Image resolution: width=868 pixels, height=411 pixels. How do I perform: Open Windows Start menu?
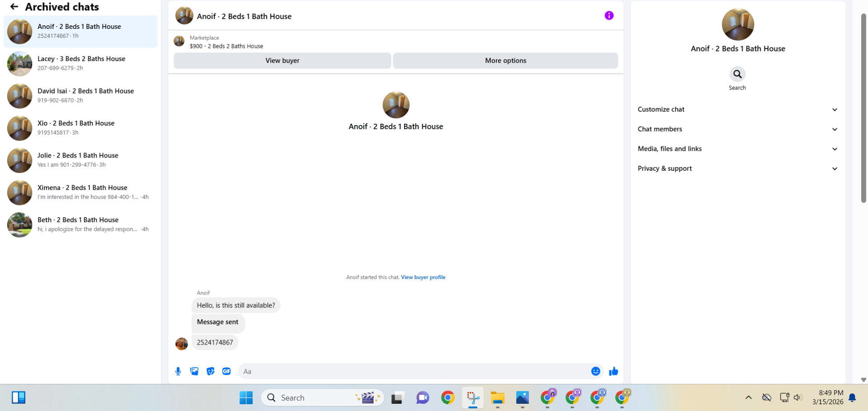click(x=246, y=398)
